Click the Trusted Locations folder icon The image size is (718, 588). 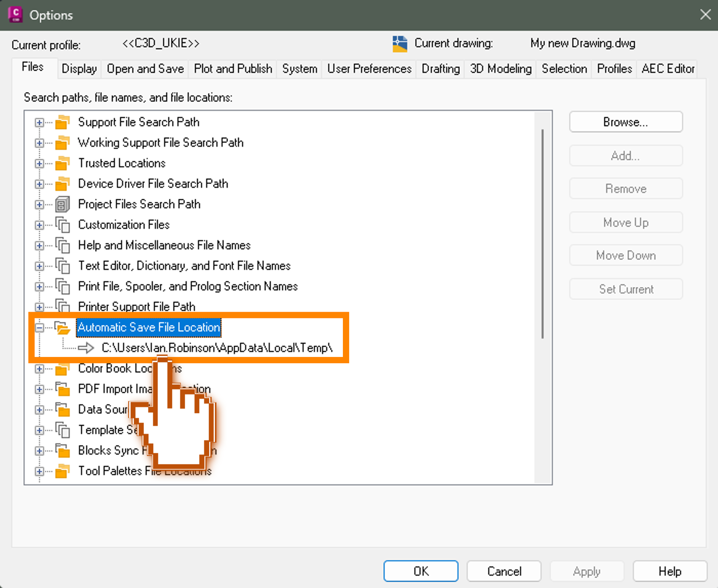(62, 163)
